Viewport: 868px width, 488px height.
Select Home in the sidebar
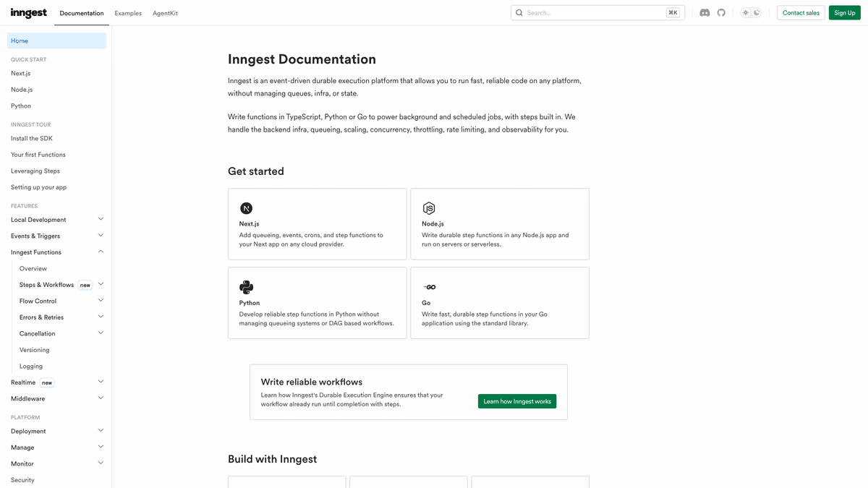pos(56,40)
